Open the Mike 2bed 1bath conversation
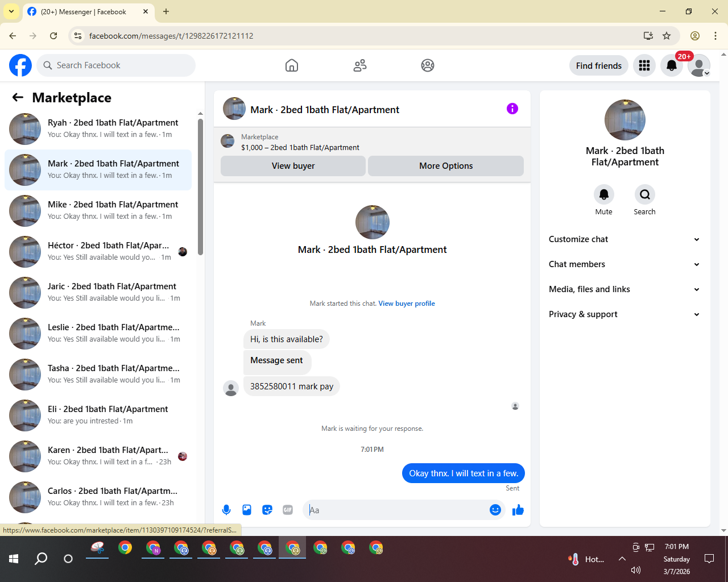This screenshot has height=582, width=728. tap(98, 211)
